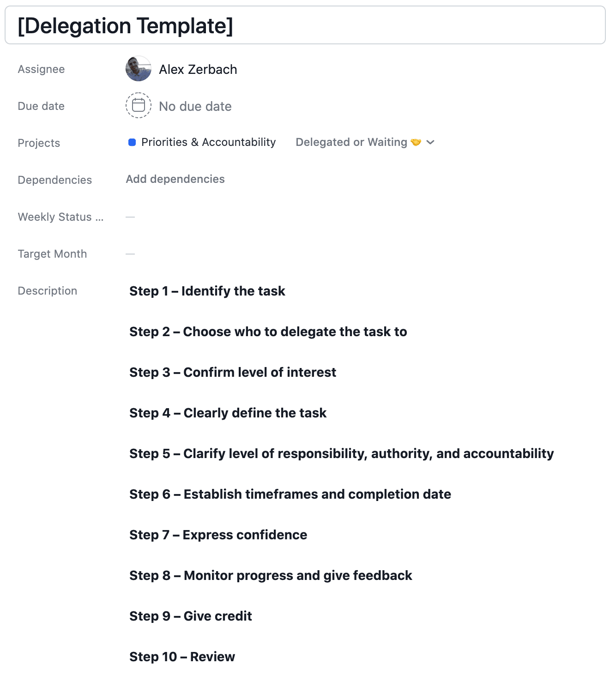Click the Target Month field label

[x=52, y=254]
